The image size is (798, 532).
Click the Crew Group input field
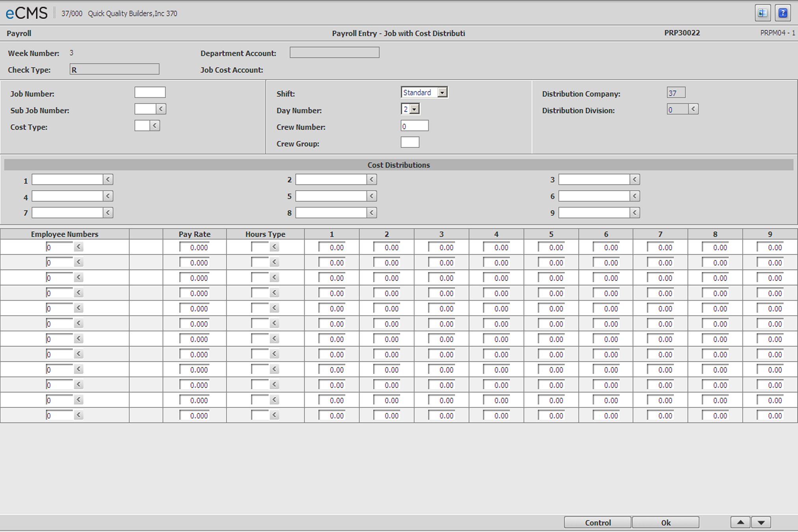tap(410, 142)
